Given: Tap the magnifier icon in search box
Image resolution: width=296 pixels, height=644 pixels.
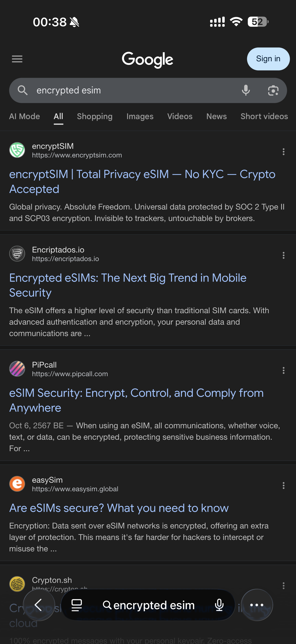Looking at the screenshot, I should (23, 90).
